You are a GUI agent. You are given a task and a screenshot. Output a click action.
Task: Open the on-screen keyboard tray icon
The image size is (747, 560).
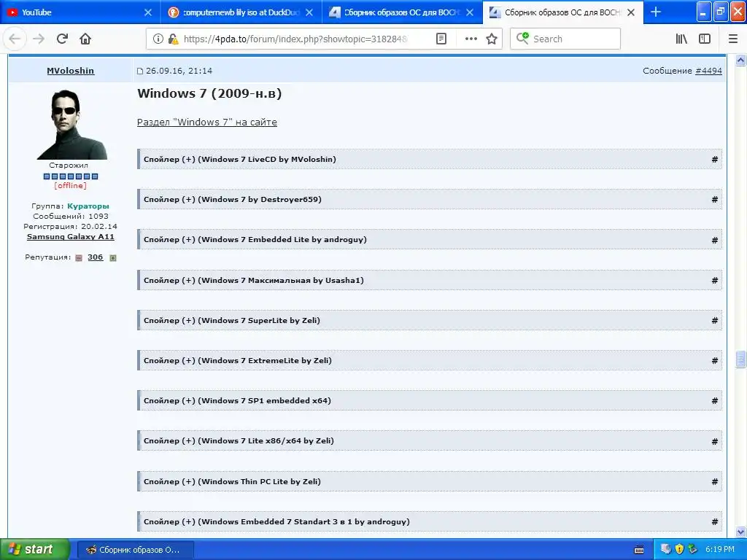point(639,550)
